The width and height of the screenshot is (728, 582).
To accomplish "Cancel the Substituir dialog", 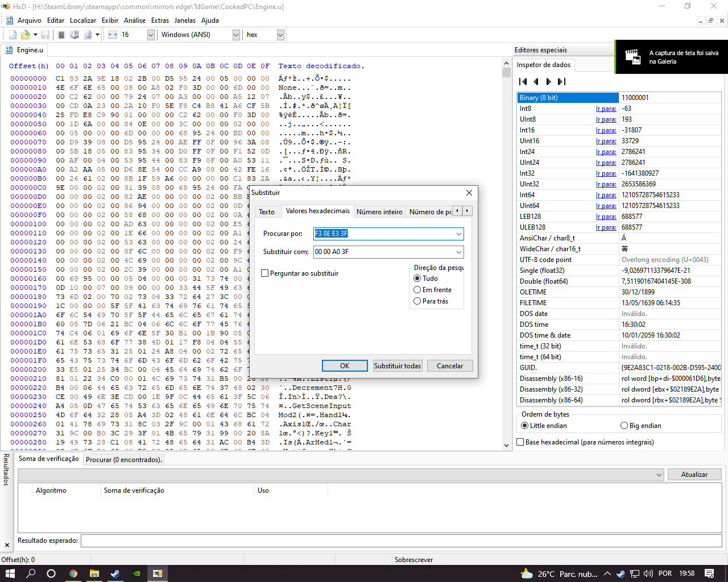I will (450, 366).
